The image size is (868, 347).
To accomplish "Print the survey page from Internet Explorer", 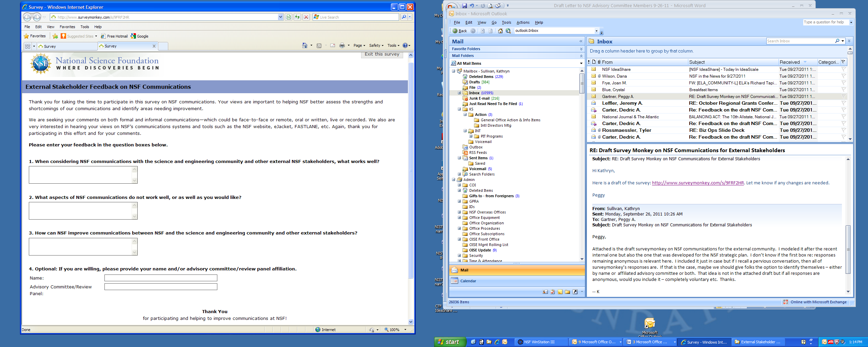I will 342,46.
